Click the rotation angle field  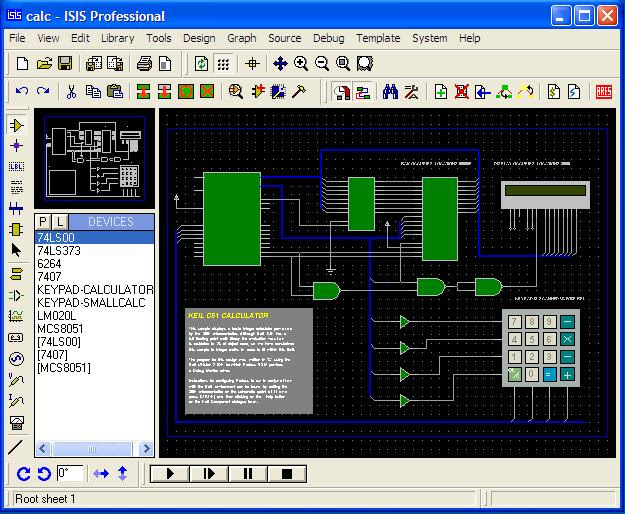click(70, 473)
